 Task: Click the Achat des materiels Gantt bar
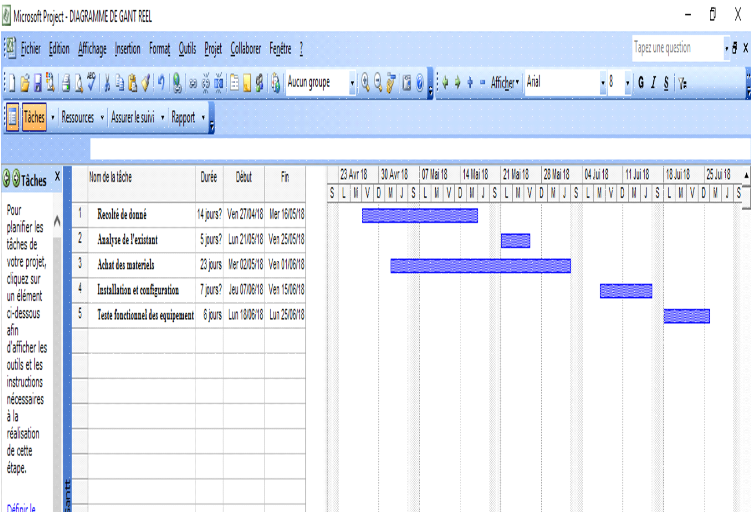480,265
